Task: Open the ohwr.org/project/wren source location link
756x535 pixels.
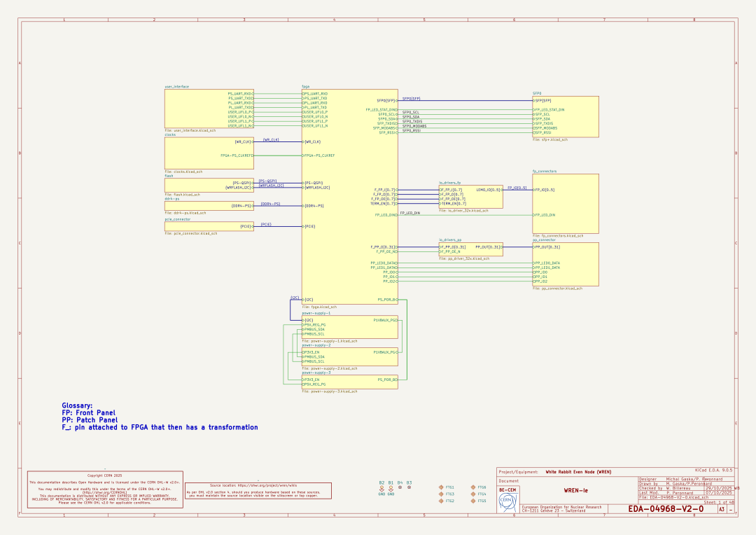Action: coord(267,486)
